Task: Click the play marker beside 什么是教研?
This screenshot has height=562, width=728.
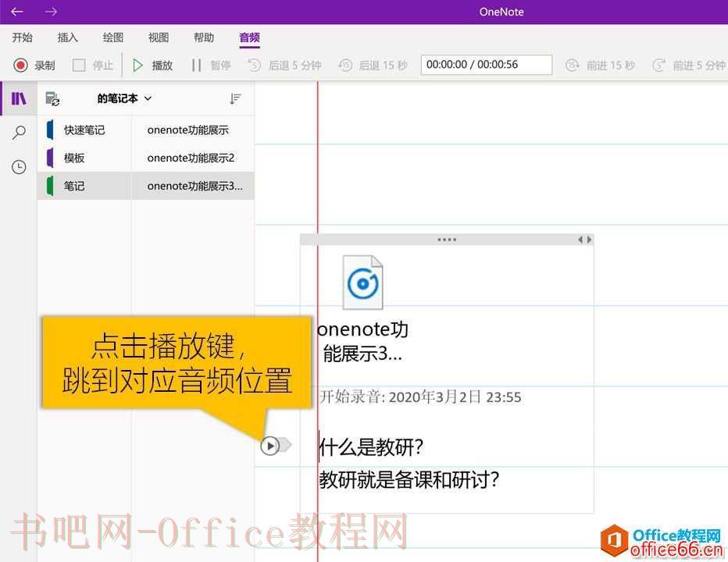Action: coord(270,446)
